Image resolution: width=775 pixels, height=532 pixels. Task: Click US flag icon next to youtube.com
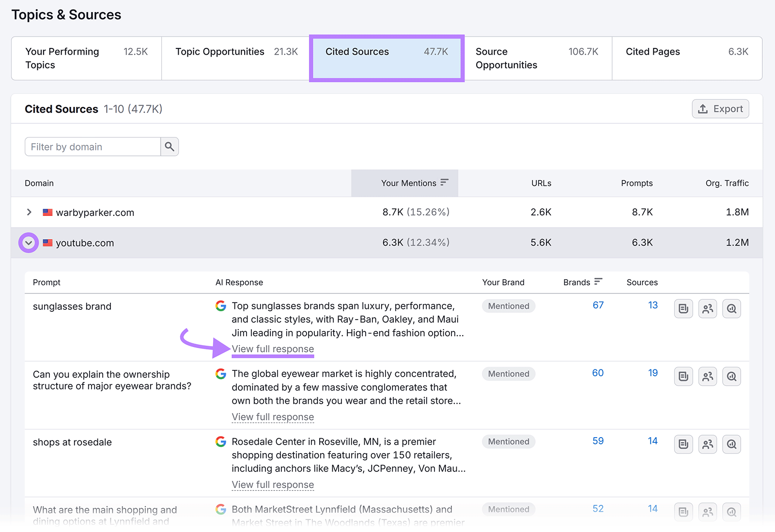47,243
